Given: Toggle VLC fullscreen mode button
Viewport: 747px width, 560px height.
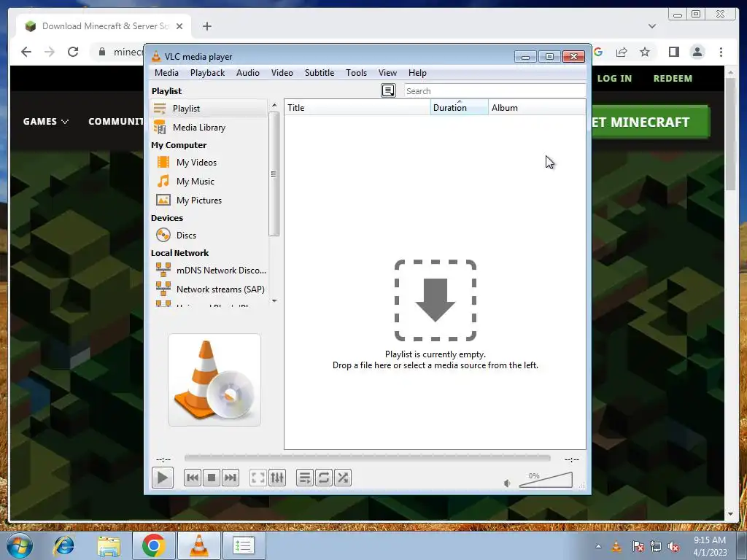Looking at the screenshot, I should 258,478.
